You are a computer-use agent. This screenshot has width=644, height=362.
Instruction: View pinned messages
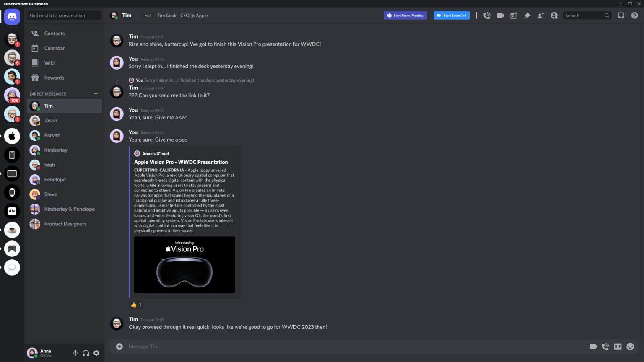[x=527, y=15]
